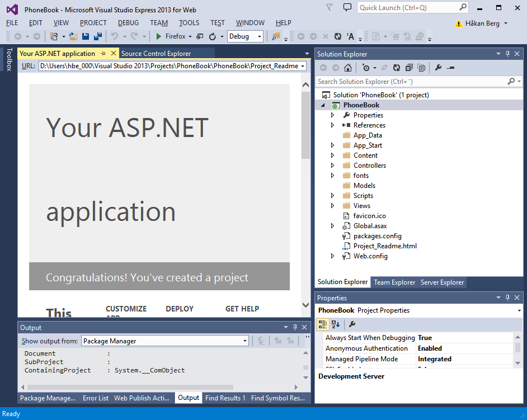Expand the App_Start folder

coord(332,145)
